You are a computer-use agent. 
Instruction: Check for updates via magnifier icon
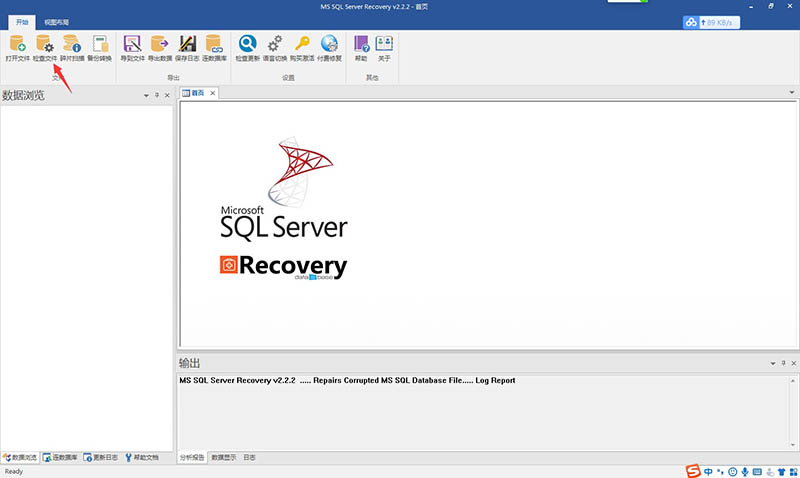247,48
